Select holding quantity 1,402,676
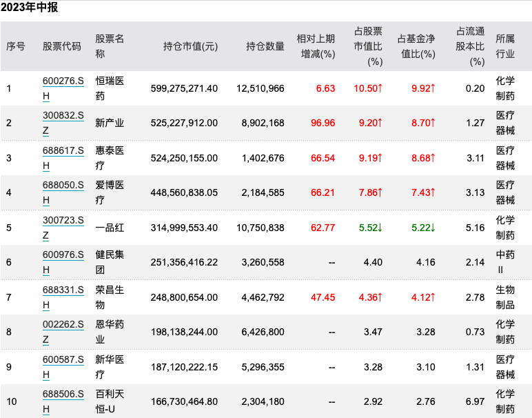532x418 pixels. (263, 158)
